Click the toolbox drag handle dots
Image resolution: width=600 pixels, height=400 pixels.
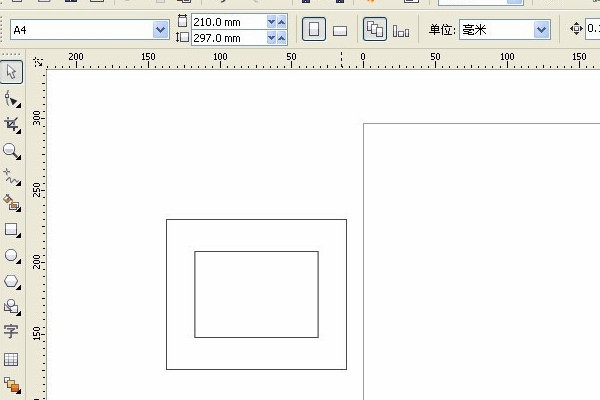[x=12, y=54]
